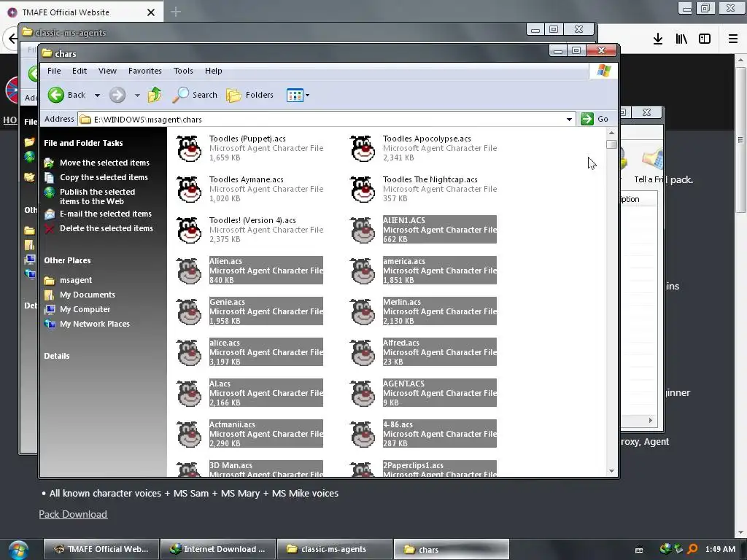Open the browser hamburger menu
Image resolution: width=747 pixels, height=560 pixels.
click(x=733, y=39)
